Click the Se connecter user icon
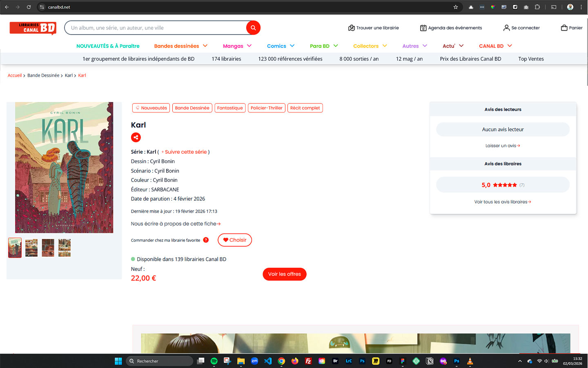This screenshot has height=368, width=588. pyautogui.click(x=506, y=28)
